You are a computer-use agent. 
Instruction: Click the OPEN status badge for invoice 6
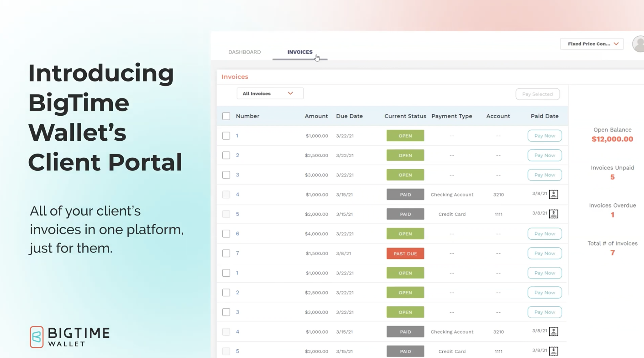[x=405, y=234]
